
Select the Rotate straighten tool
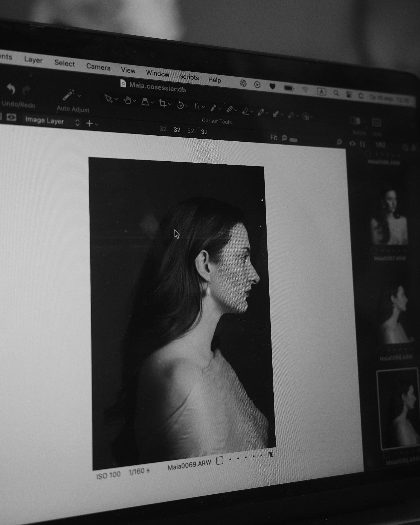point(180,105)
